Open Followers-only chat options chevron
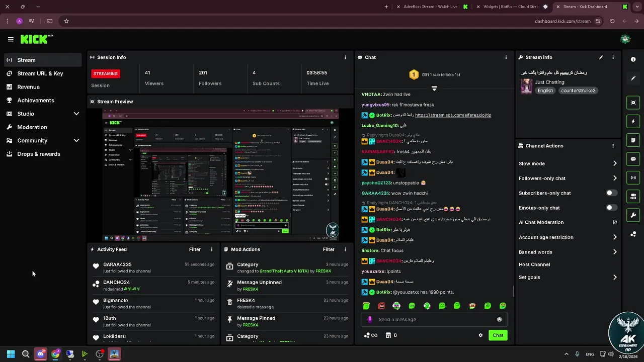This screenshot has width=644, height=362. point(615,178)
